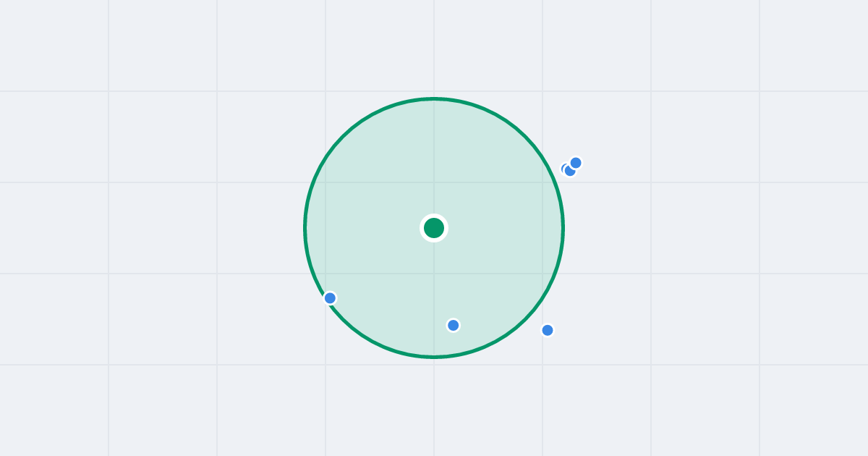Click the grid intersection just below the circle's bottom
This screenshot has width=868, height=456.
click(434, 365)
